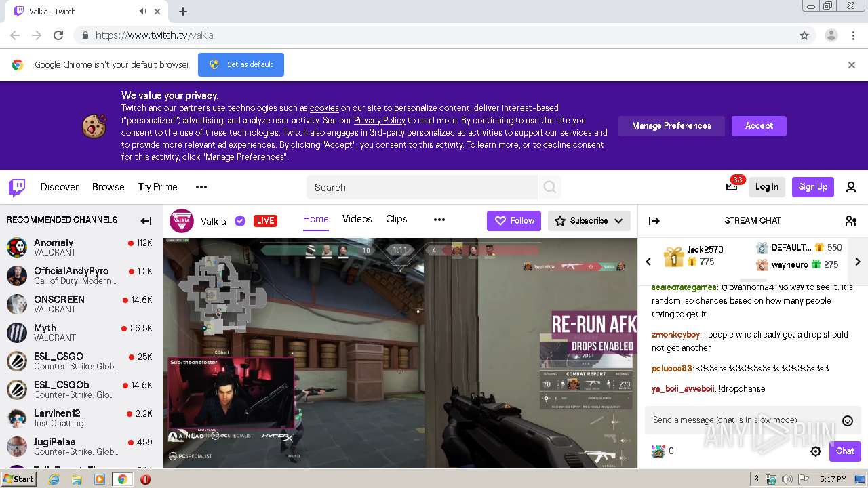Click Myth's channel avatar

pos(17,333)
